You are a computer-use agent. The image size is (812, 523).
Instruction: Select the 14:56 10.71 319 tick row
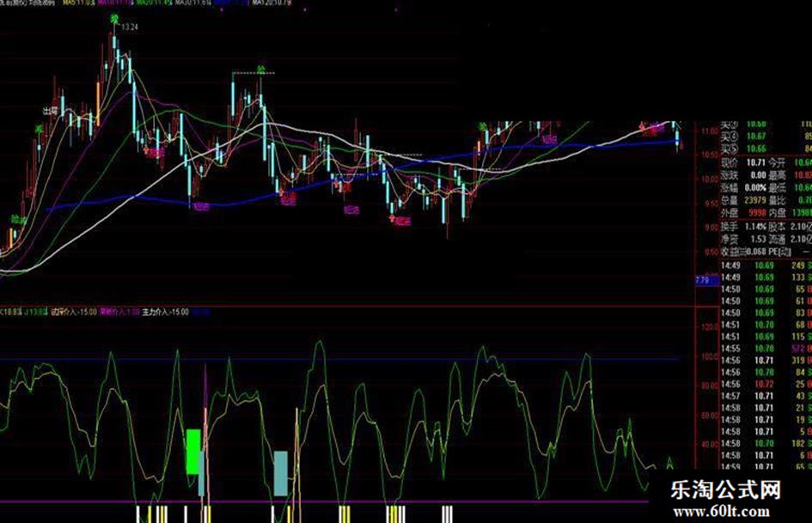tap(766, 361)
